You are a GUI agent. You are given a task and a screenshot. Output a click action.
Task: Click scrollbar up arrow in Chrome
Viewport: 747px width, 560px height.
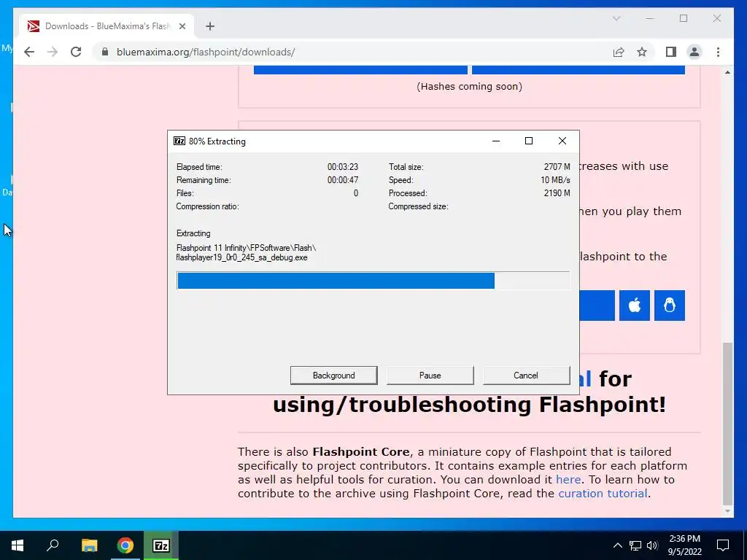(x=727, y=72)
